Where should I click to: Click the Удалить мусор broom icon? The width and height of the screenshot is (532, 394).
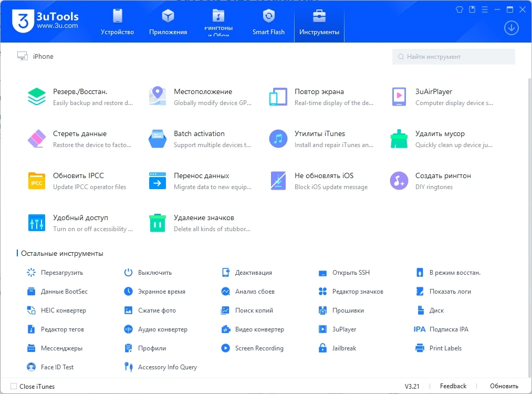pyautogui.click(x=399, y=139)
